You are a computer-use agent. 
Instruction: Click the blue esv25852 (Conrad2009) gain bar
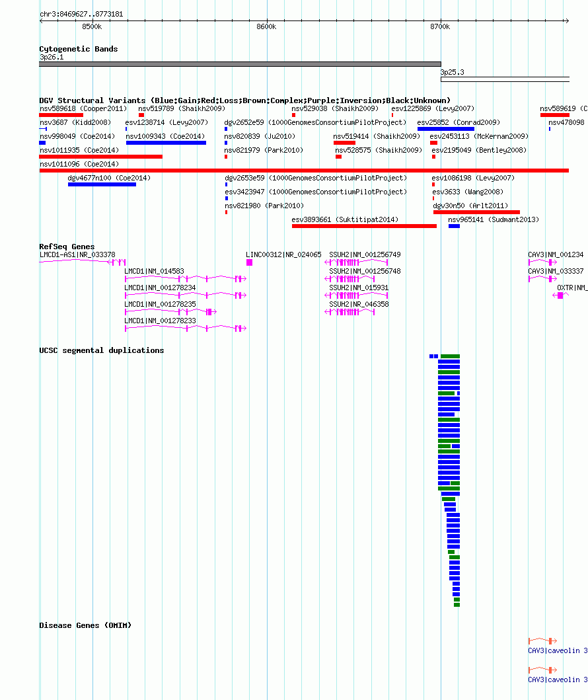pyautogui.click(x=446, y=129)
